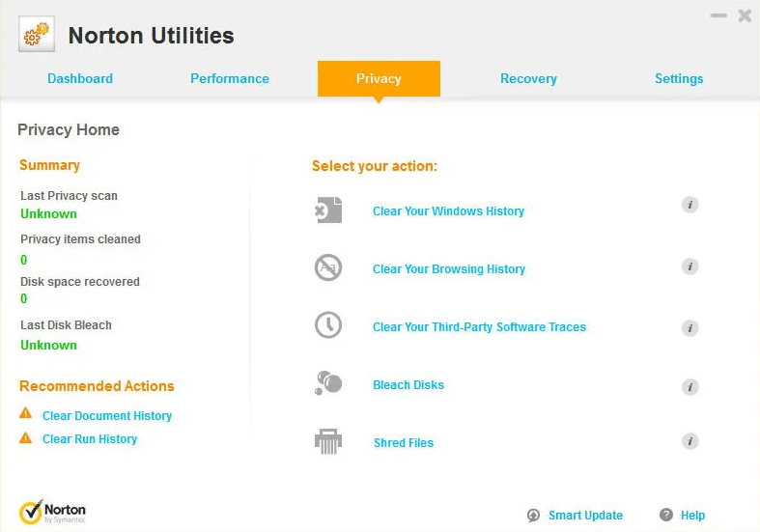Screen dimensions: 760x532
Task: Click the clock icon for Third-Party Software Traces
Action: coord(328,325)
